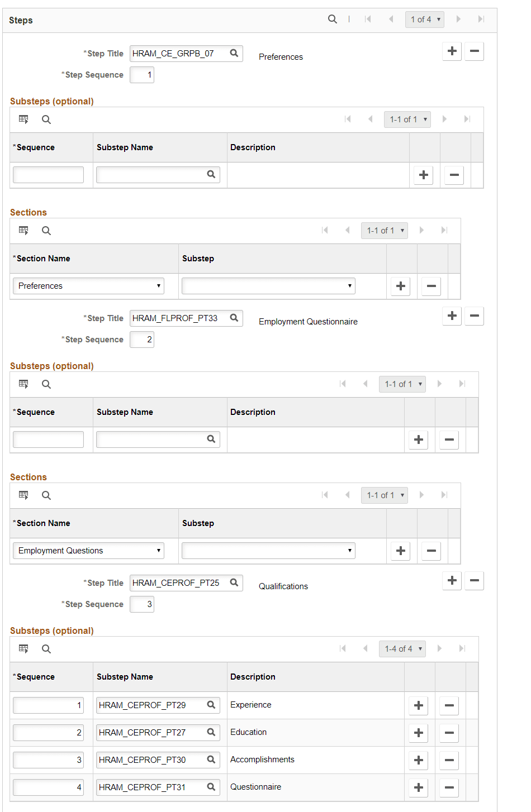Add a new step with the plus button beside HRAM_CE_GRPB_07
The height and width of the screenshot is (812, 531).
tap(452, 51)
